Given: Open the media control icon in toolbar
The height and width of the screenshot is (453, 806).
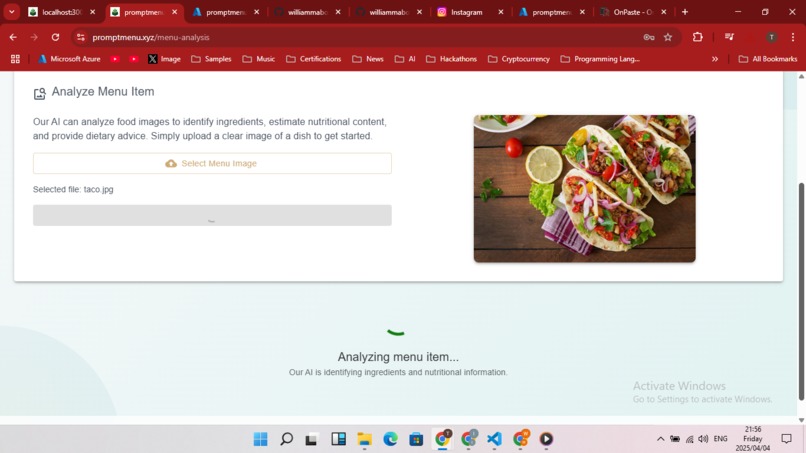Looking at the screenshot, I should click(x=729, y=37).
